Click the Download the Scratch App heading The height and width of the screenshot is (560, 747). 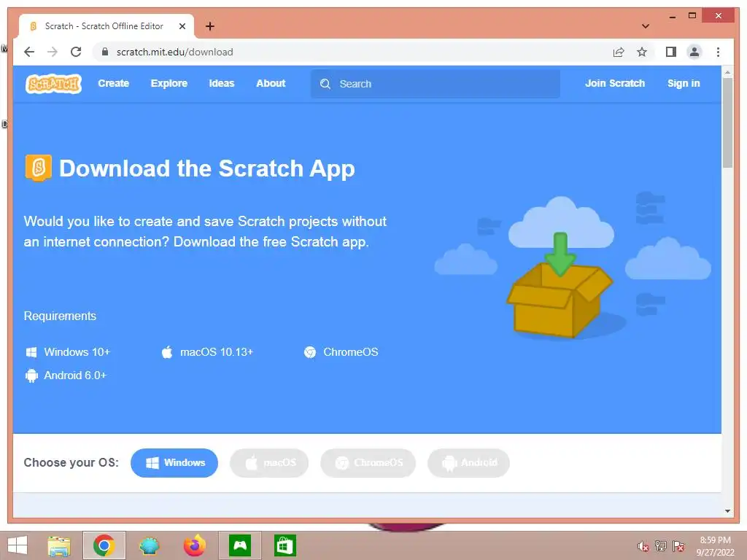click(207, 168)
